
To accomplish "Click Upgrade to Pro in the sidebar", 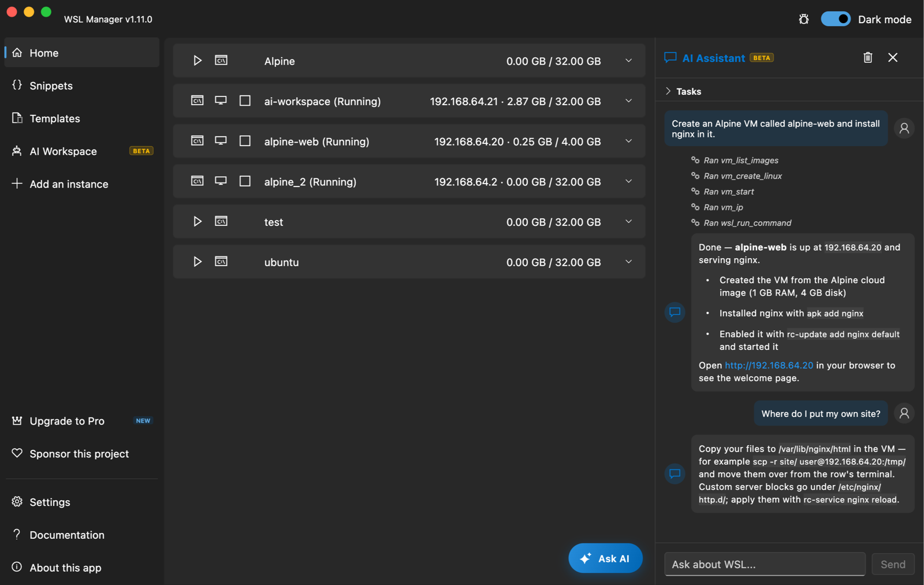I will click(81, 421).
